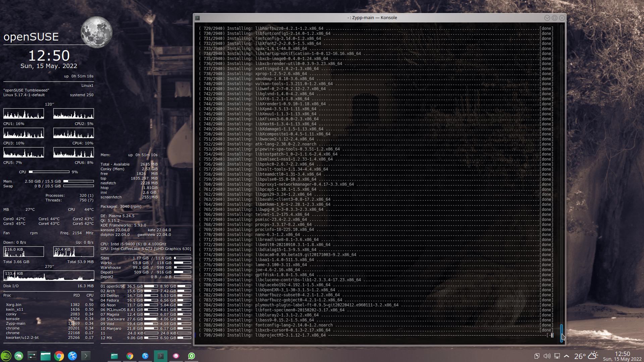Click the CPU1: 16% graph
Screen dimensions: 644x362
point(23,114)
